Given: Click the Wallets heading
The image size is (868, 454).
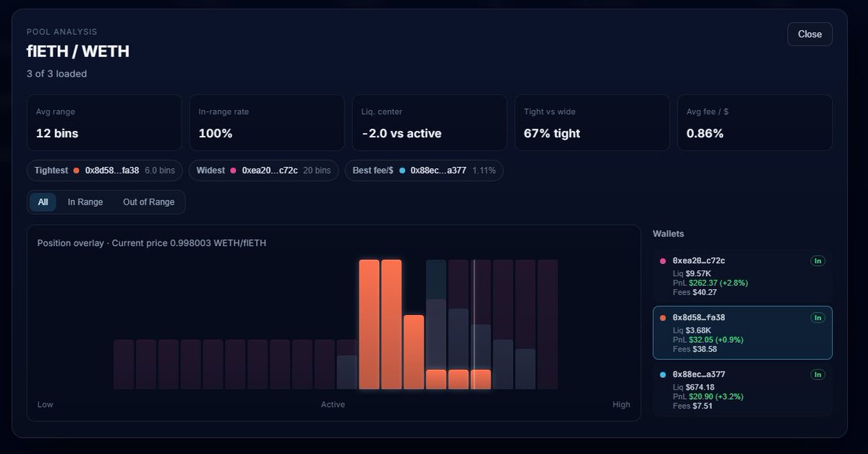Looking at the screenshot, I should click(668, 234).
